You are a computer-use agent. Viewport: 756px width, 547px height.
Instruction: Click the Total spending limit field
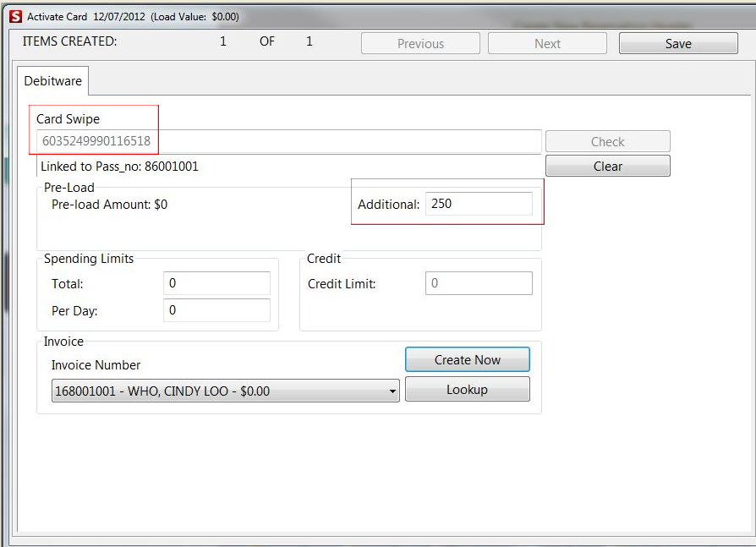pyautogui.click(x=216, y=283)
